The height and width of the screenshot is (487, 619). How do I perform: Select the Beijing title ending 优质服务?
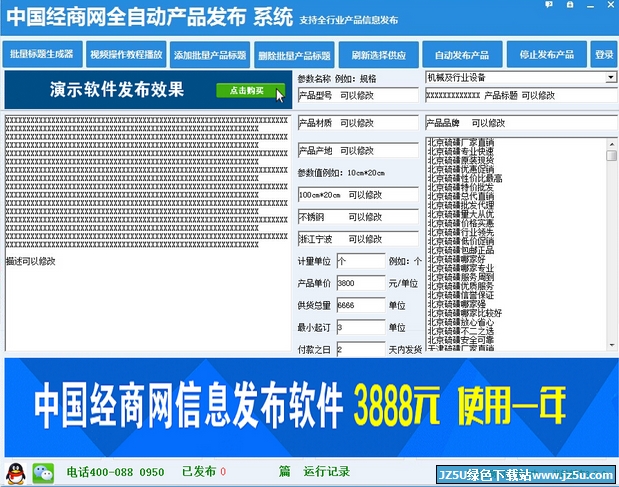click(461, 286)
